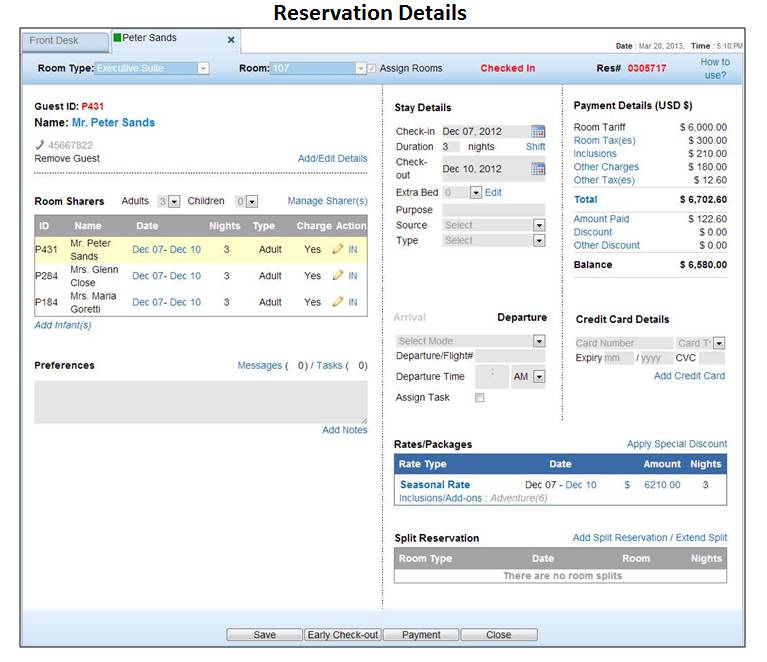
Task: Click the Save button
Action: coord(265,635)
